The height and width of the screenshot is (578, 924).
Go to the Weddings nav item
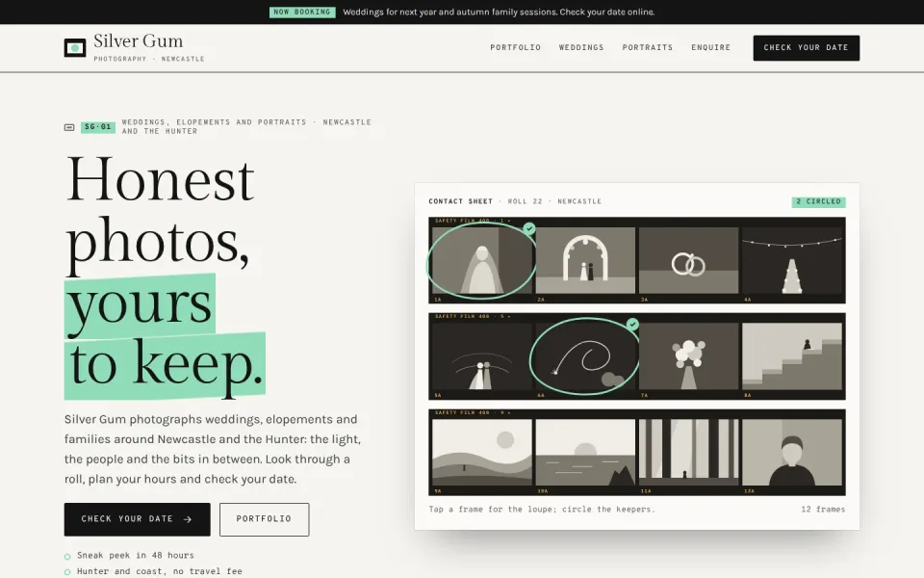click(x=581, y=48)
